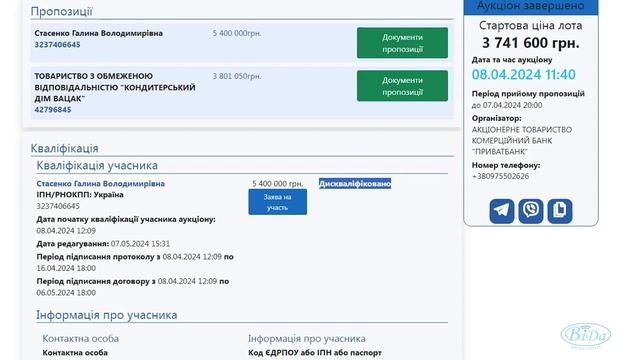The width and height of the screenshot is (640, 360).
Task: Share the auction via Telegram icon
Action: click(x=502, y=211)
